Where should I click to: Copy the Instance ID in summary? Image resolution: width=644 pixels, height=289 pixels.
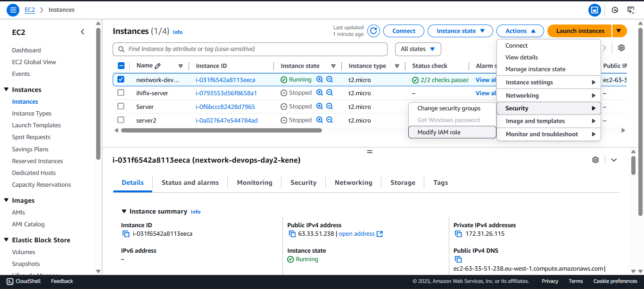126,234
